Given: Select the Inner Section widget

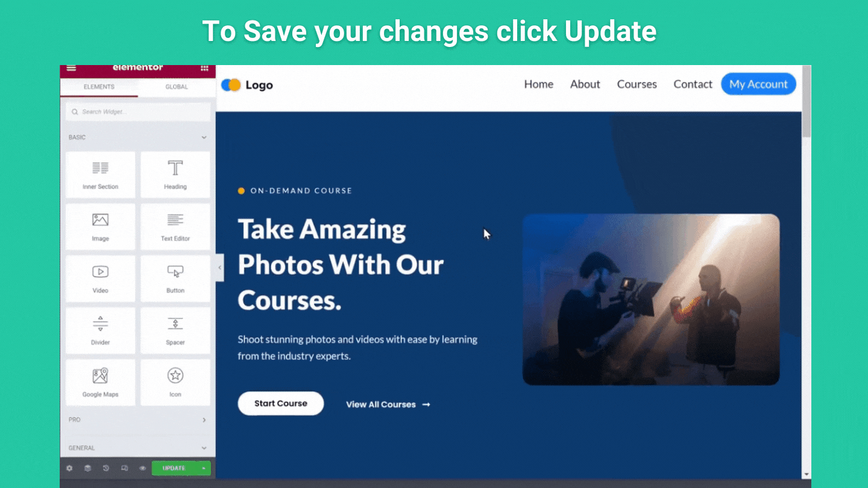Looking at the screenshot, I should pos(100,174).
